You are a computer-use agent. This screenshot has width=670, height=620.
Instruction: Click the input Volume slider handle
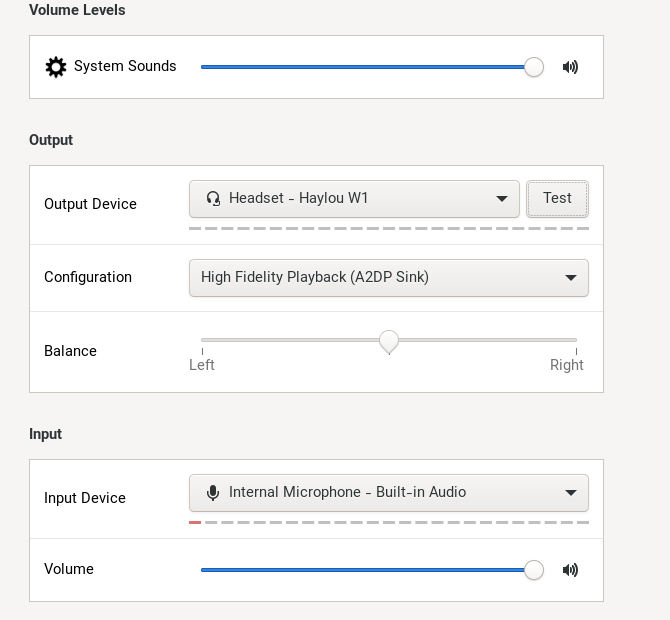pos(534,570)
